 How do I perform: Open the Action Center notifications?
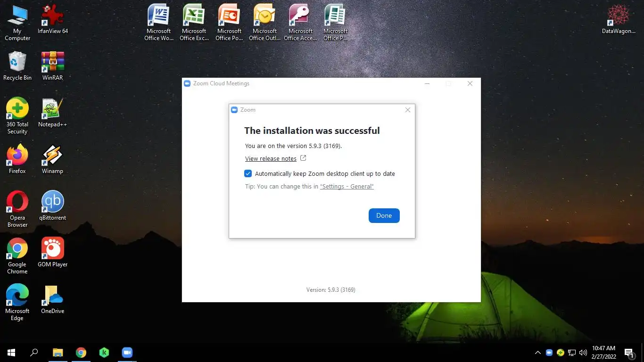(629, 353)
